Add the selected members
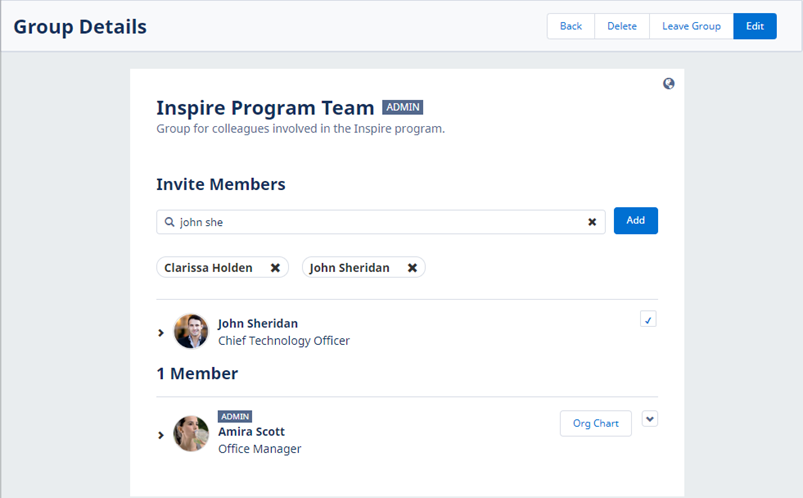This screenshot has height=498, width=803. click(x=635, y=221)
